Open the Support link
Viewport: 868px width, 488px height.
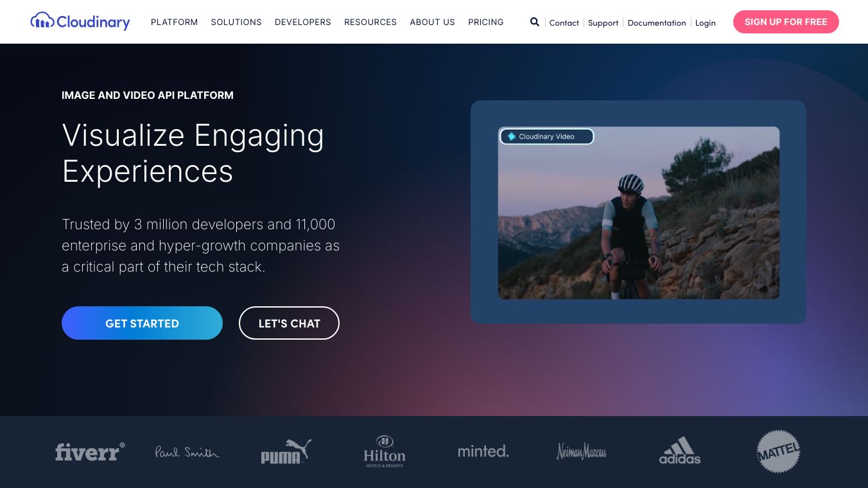[603, 22]
